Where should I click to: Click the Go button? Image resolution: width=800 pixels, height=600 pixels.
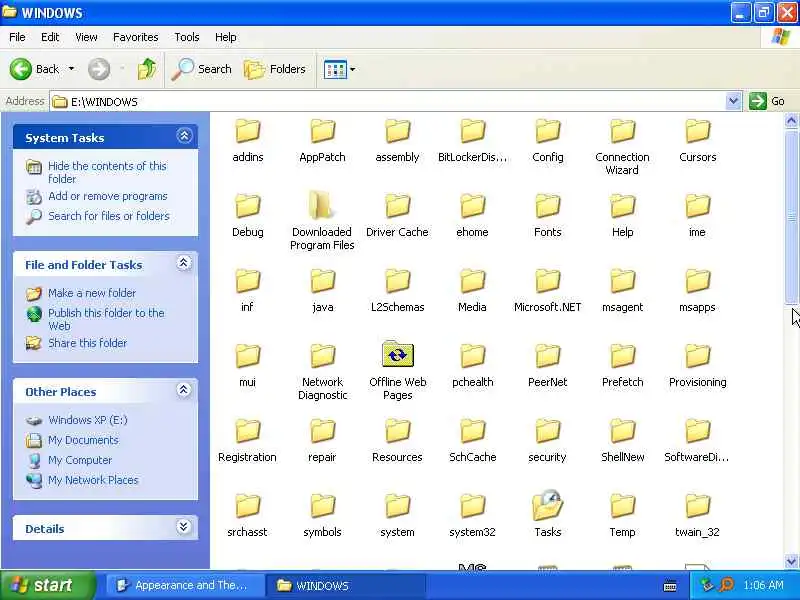point(767,101)
